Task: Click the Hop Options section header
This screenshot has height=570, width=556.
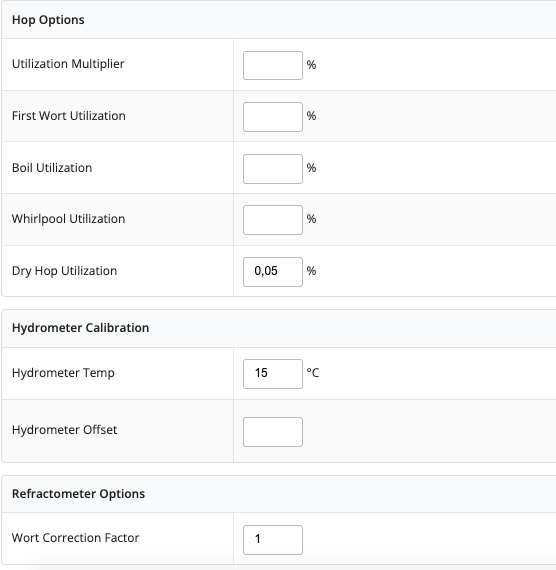Action: tap(48, 20)
